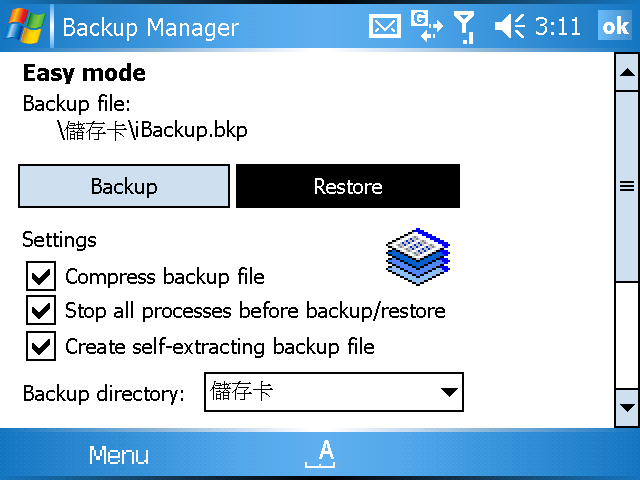Open the keyboard input panel icon

(x=320, y=453)
